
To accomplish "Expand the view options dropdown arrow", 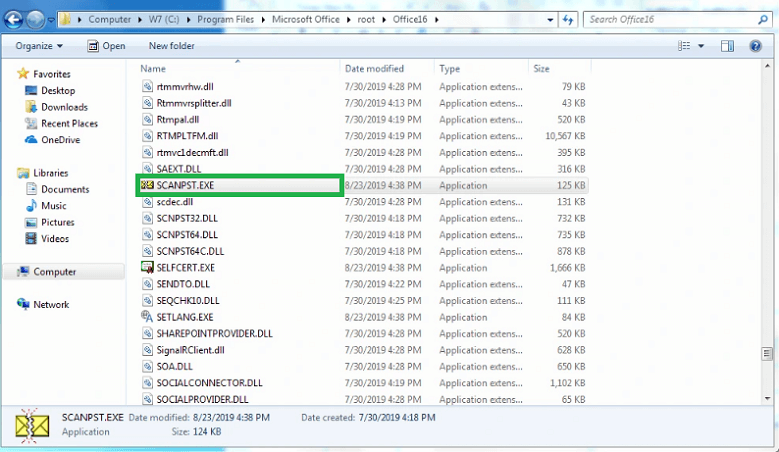I will pos(701,46).
